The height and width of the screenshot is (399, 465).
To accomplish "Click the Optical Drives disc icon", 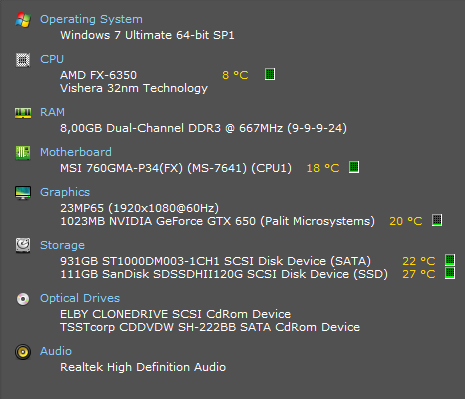I will click(x=23, y=299).
